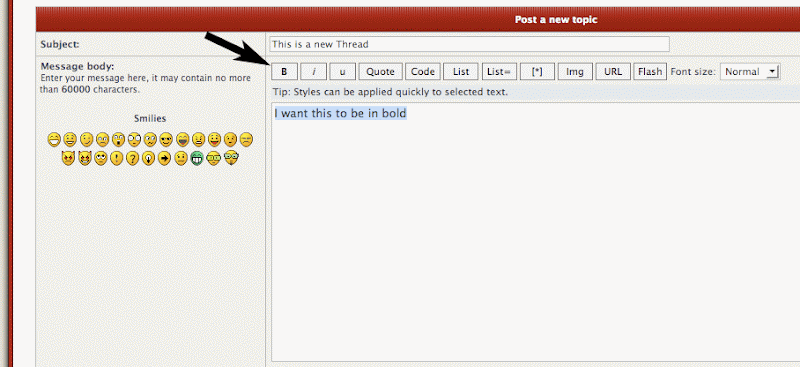Insert an unordered List tag
Image resolution: width=800 pixels, height=367 pixels.
461,72
